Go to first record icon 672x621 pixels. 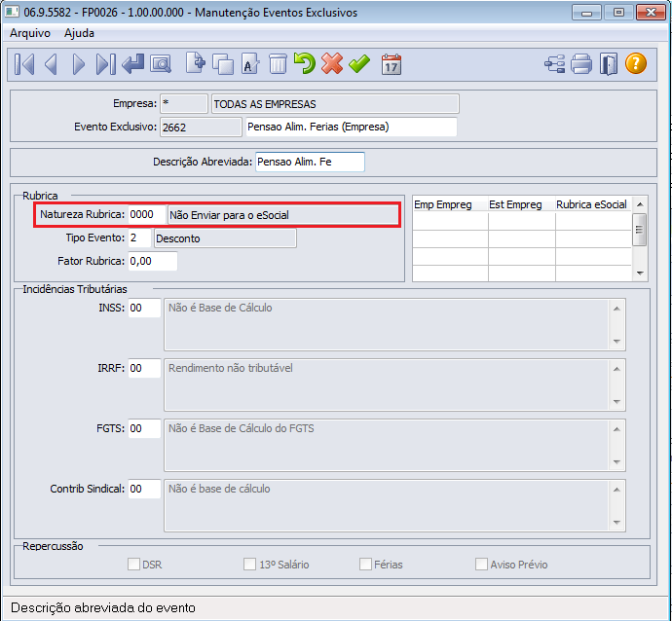point(24,64)
